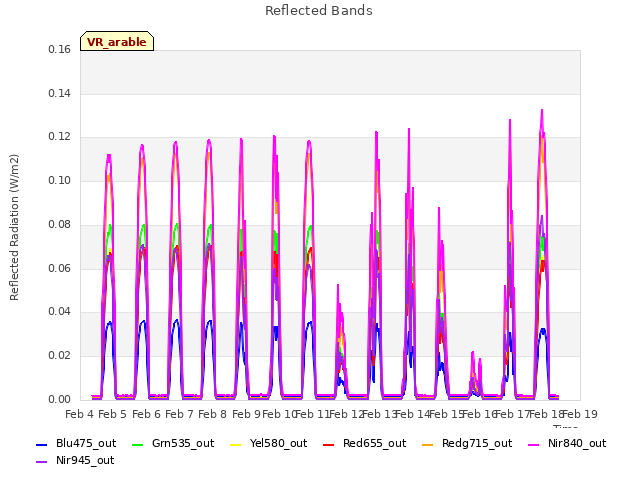Image resolution: width=640 pixels, height=480 pixels.
Task: Click the Yel580_out yellow legend swatch
Action: [x=236, y=444]
